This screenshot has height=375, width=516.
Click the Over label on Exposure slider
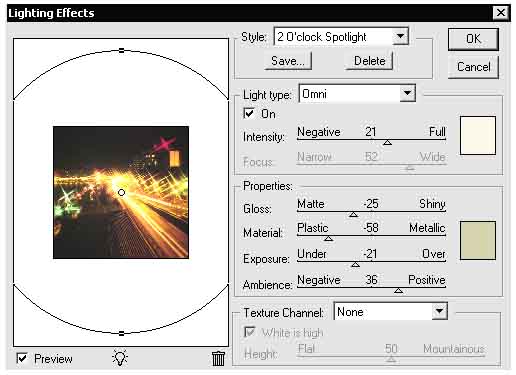point(434,254)
